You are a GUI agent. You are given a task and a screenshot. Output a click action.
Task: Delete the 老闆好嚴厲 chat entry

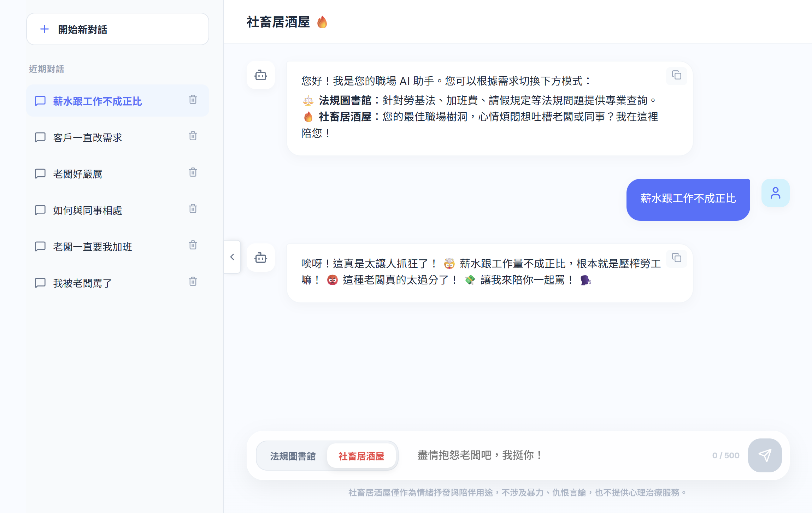[x=193, y=173]
